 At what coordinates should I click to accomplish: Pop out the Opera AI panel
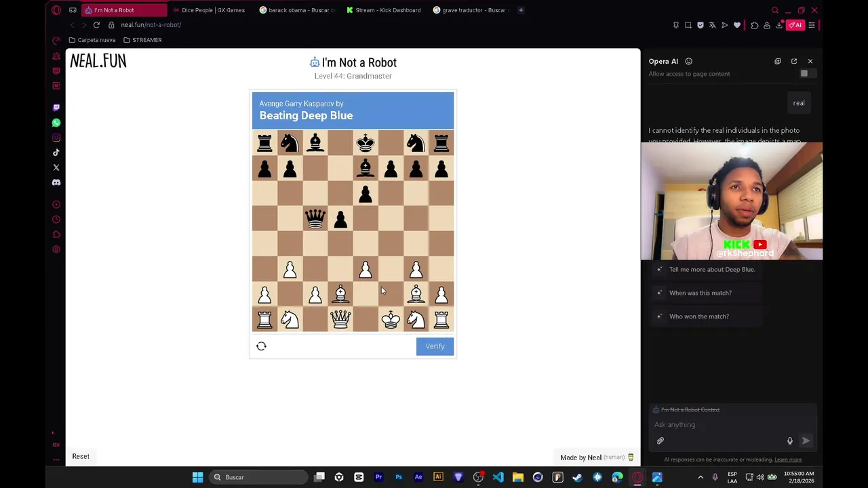[x=794, y=61]
